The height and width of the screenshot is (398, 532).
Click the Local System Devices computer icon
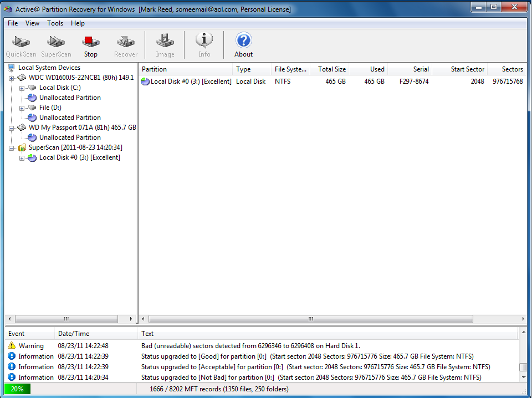click(x=11, y=68)
